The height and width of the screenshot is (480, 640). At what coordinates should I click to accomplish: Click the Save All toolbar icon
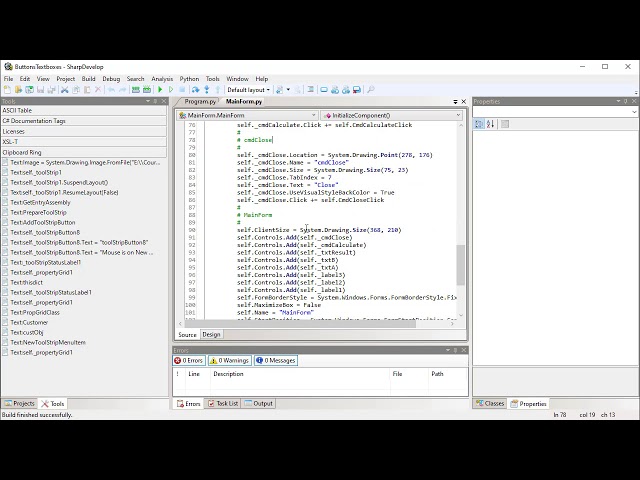(51, 90)
